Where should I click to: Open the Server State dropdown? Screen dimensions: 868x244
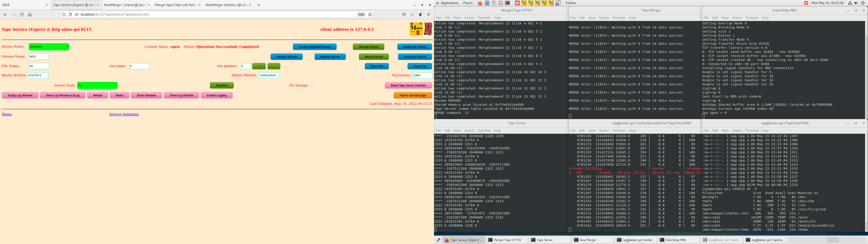(x=97, y=86)
